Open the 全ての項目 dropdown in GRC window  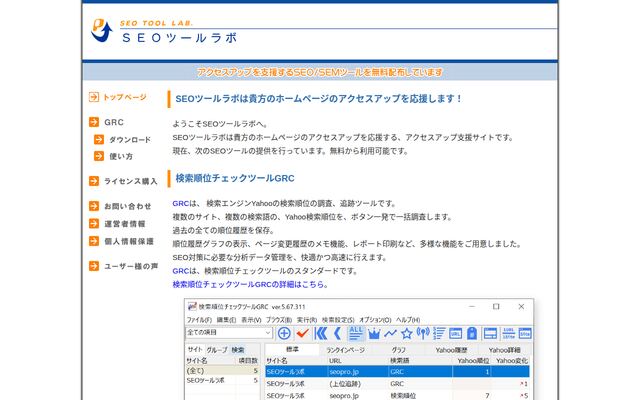pos(229,333)
